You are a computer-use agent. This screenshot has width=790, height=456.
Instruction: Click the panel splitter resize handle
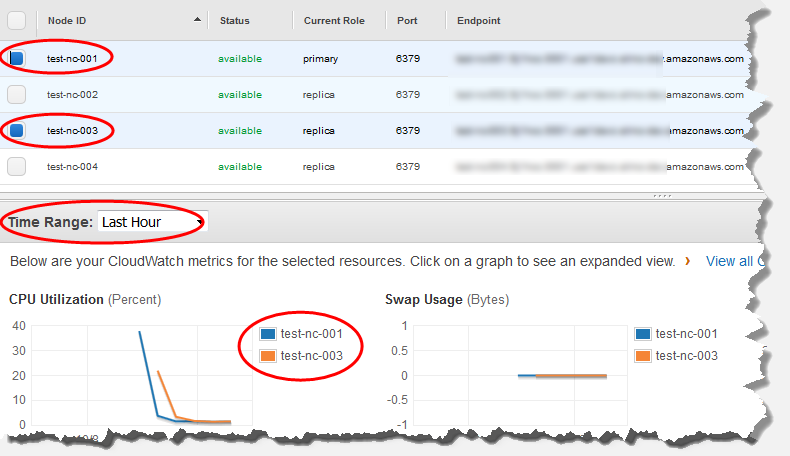tap(662, 196)
